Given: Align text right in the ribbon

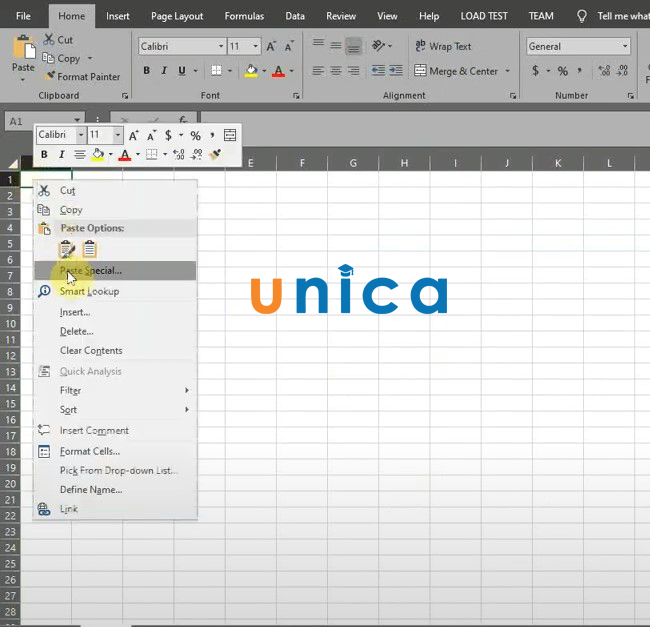Looking at the screenshot, I should (x=354, y=70).
